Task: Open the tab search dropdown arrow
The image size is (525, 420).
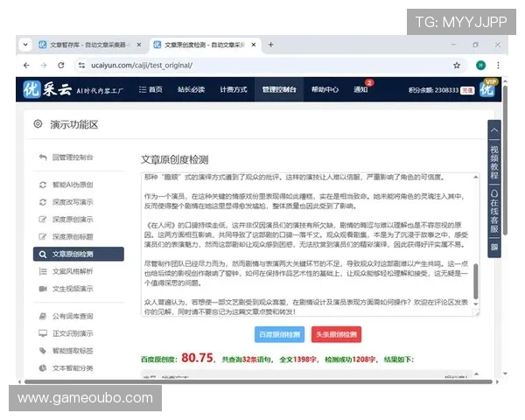Action: click(x=25, y=45)
